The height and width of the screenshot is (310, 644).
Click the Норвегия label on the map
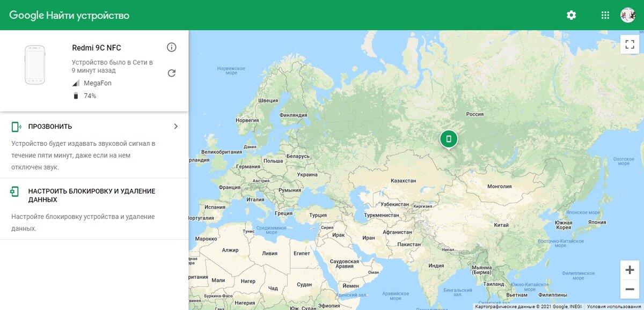[247, 120]
